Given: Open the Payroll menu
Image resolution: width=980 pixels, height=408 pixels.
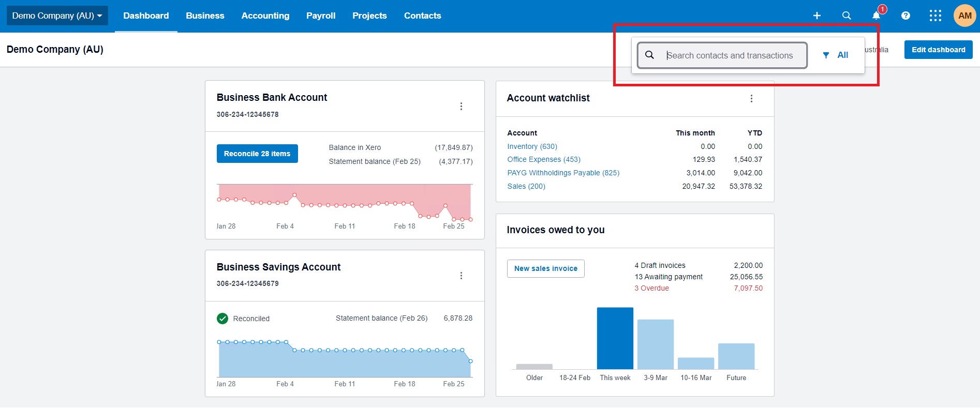Looking at the screenshot, I should point(321,16).
